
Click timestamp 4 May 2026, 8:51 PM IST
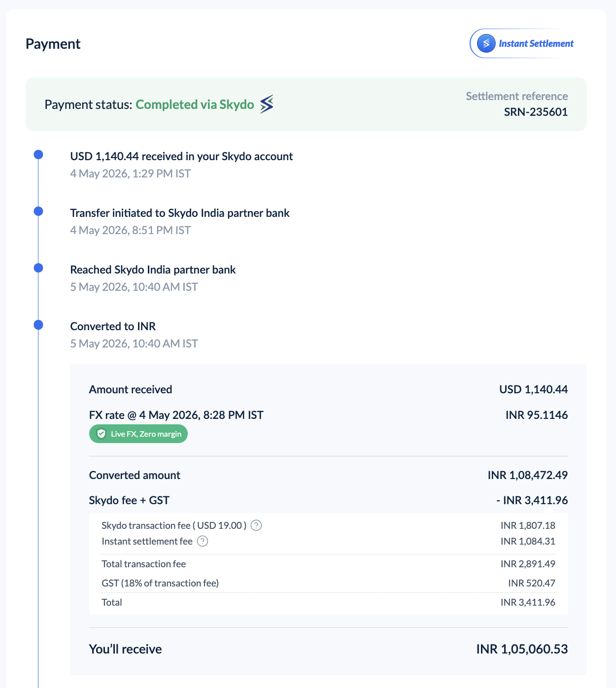[130, 230]
